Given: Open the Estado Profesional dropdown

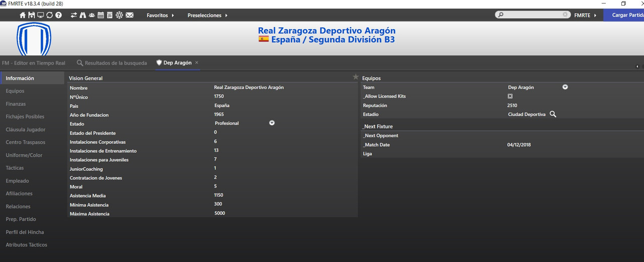Looking at the screenshot, I should (272, 123).
